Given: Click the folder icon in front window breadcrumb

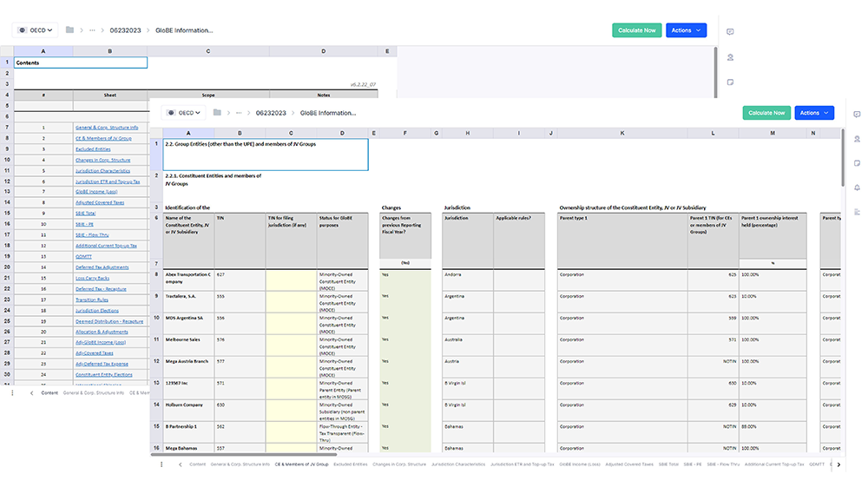Looking at the screenshot, I should [218, 113].
